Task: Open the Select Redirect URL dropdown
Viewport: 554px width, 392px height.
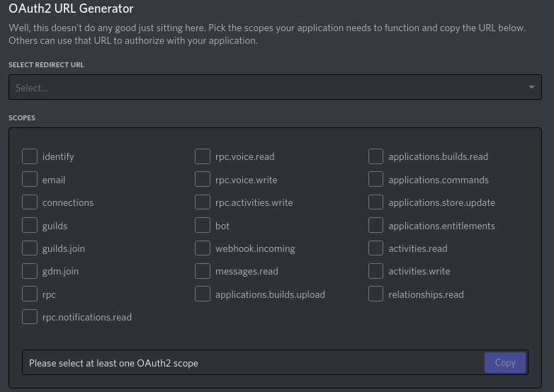Action: click(x=275, y=87)
